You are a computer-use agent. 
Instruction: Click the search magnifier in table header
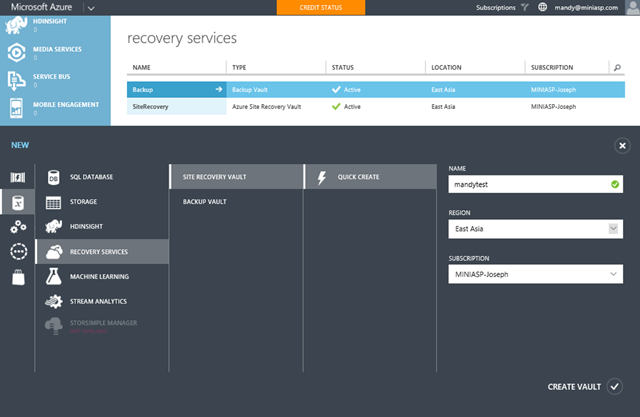[616, 68]
